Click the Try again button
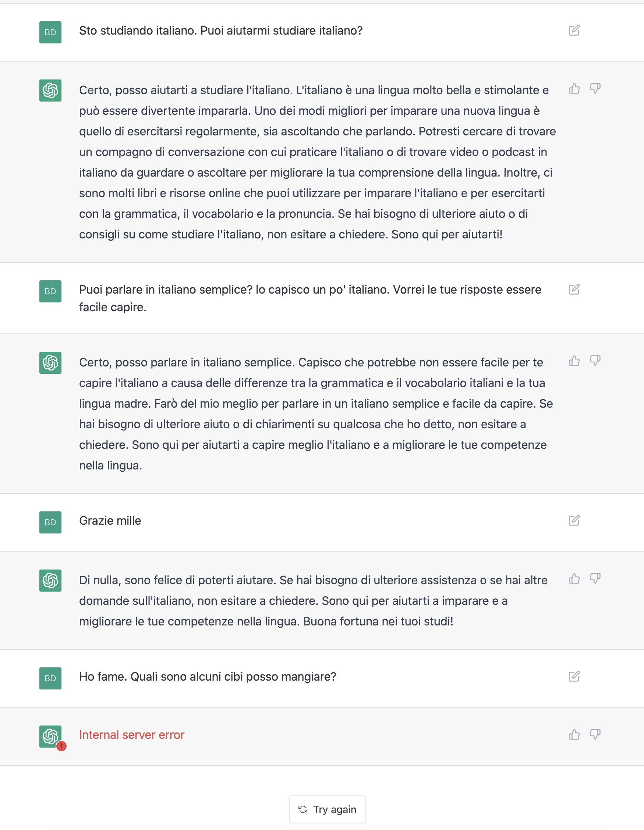Image resolution: width=644 pixels, height=830 pixels. tap(327, 809)
